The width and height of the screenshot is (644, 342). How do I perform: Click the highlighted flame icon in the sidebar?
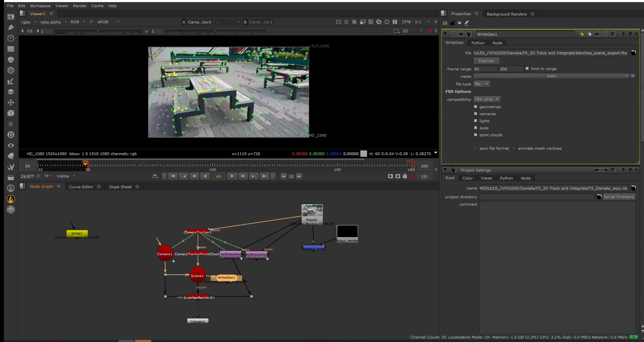pyautogui.click(x=11, y=199)
